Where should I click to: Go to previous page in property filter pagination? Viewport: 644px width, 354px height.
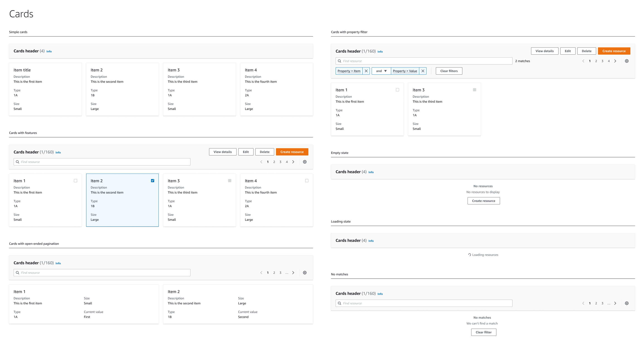583,61
